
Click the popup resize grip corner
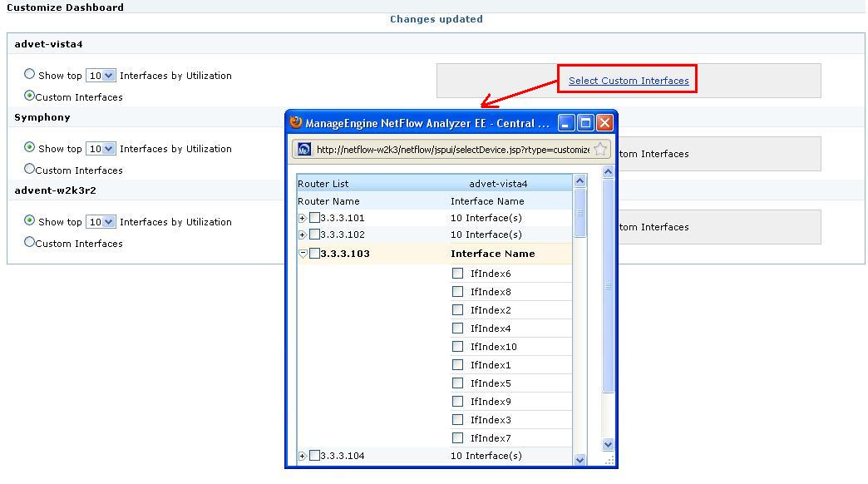[609, 460]
